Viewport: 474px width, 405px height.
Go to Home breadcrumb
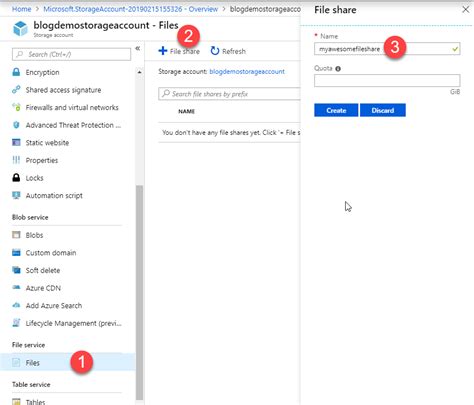point(21,9)
